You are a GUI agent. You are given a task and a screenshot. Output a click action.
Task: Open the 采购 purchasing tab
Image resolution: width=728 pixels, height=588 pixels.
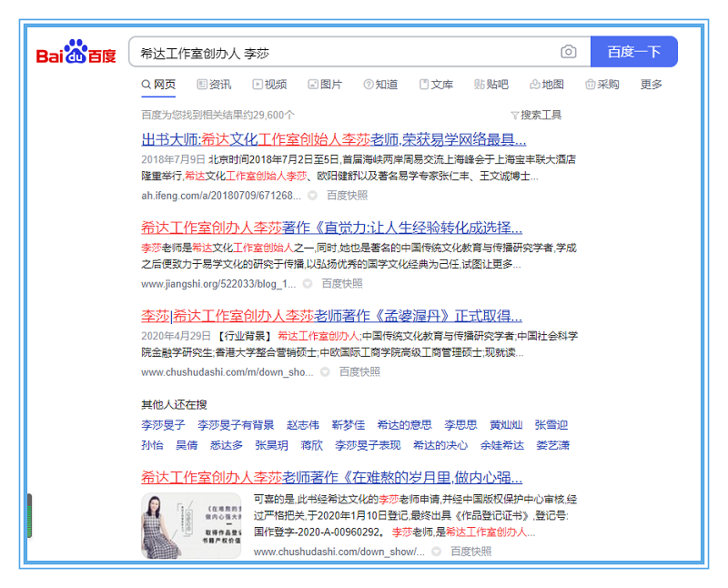(x=602, y=85)
